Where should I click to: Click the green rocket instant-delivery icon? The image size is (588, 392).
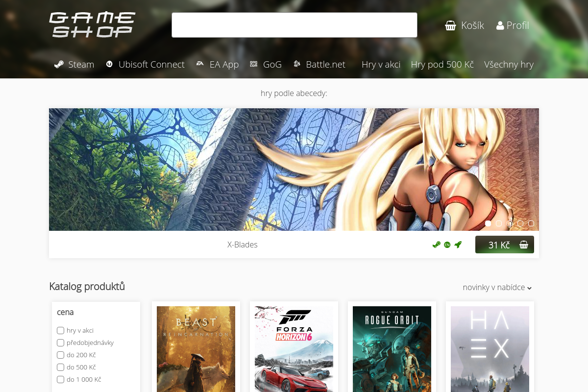coord(458,245)
